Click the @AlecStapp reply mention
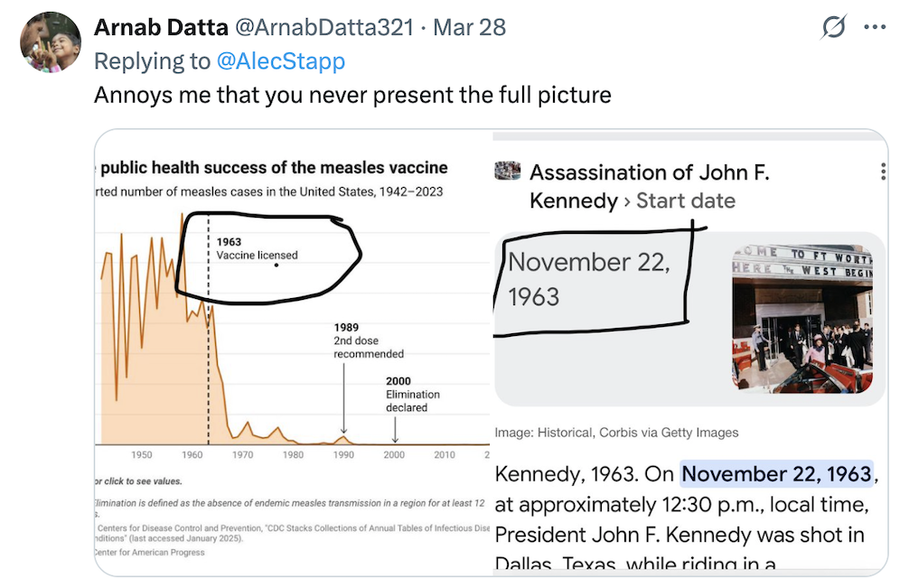Screen dimensions: 909x588 pyautogui.click(x=280, y=61)
